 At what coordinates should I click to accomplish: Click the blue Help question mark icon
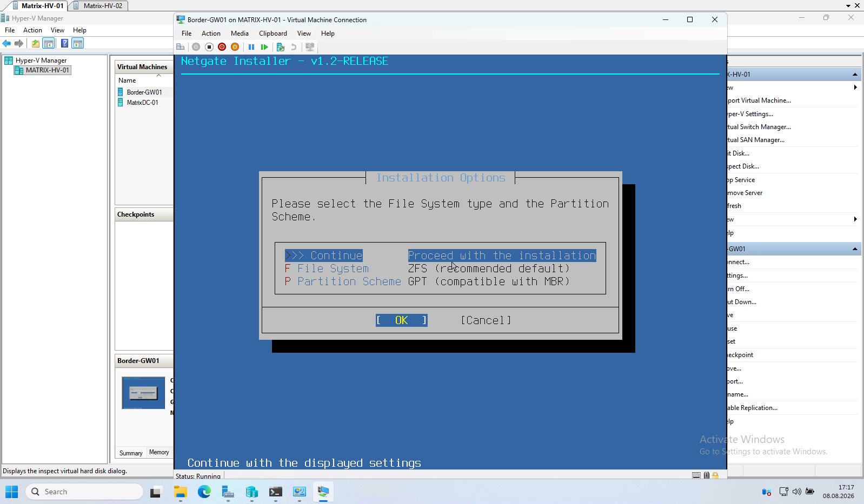point(64,43)
